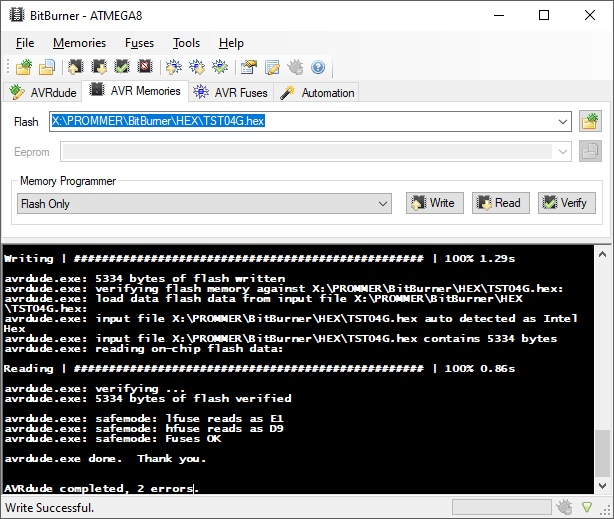The image size is (614, 519).
Task: Click the open EEPROM file toolbar icon
Action: tap(47, 67)
